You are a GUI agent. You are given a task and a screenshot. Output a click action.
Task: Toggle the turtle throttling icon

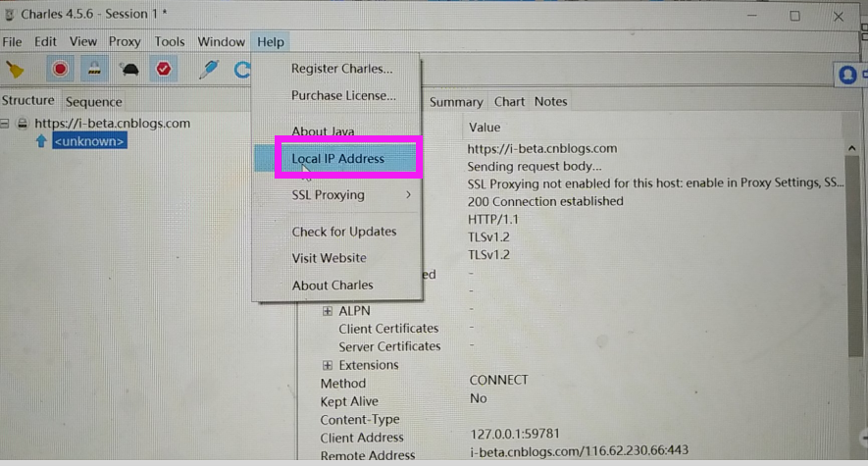point(129,70)
